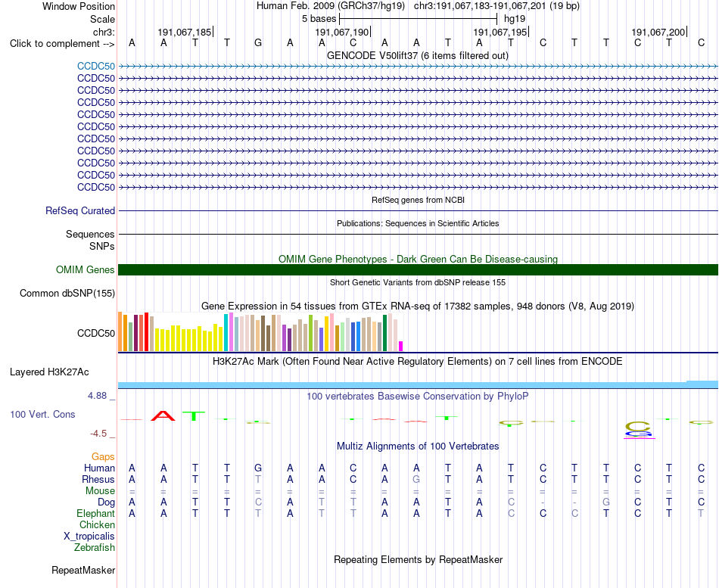The height and width of the screenshot is (588, 719).
Task: Click the light-blue highlighted CCDC50 transcript label
Action: (96, 66)
